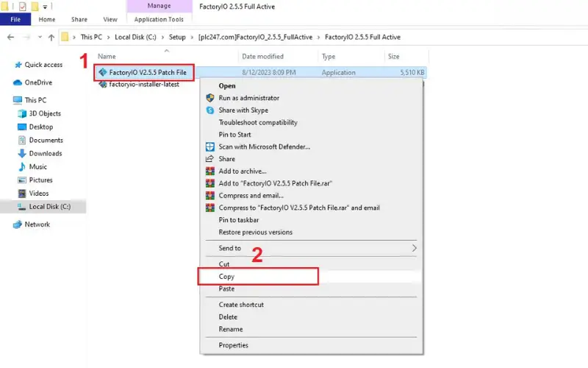Viewport: 588px width, 368px height.
Task: Select FactoryIO V2.5.5 Patch File
Action: [148, 72]
